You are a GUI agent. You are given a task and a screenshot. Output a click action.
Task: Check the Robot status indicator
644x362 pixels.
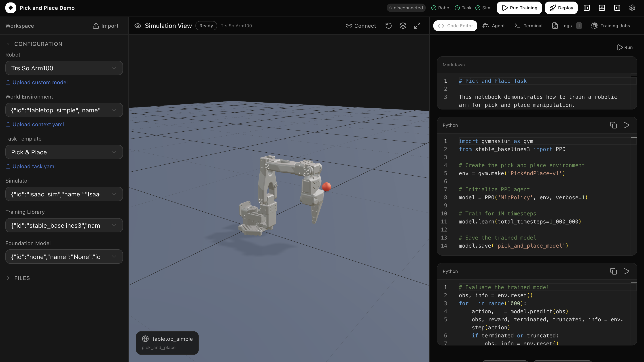tap(441, 8)
